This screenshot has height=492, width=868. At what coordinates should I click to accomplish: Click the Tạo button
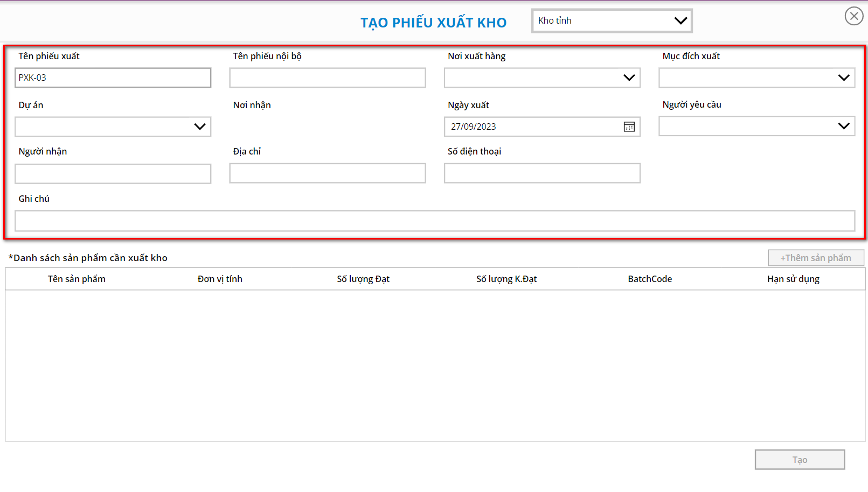(x=800, y=460)
